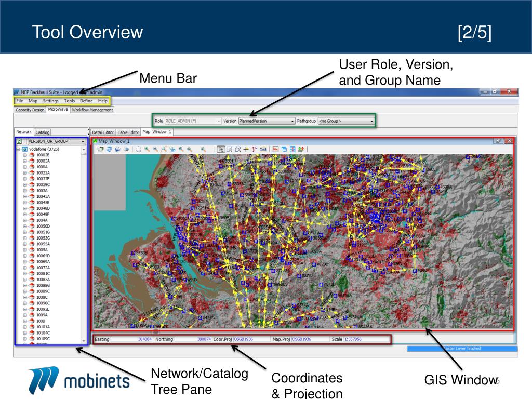Expand the 10090C tree node

click(x=25, y=303)
